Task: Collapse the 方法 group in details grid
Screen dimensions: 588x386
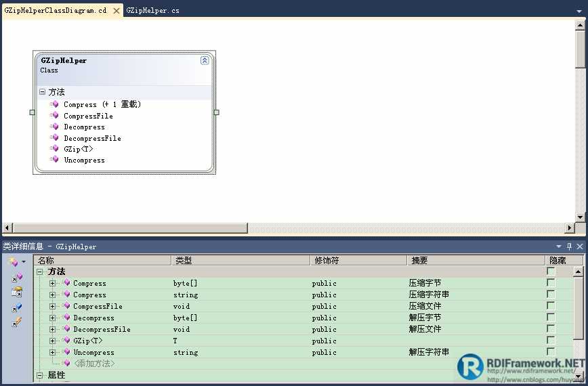Action: (40, 272)
